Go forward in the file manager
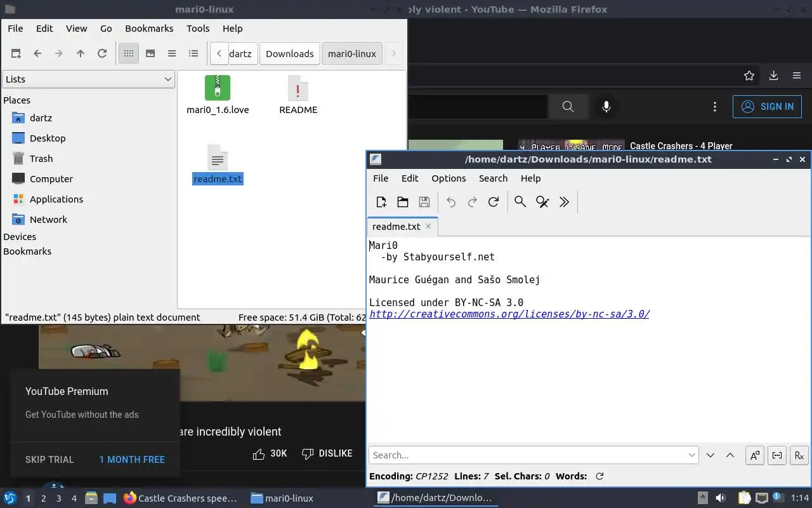This screenshot has height=508, width=812. point(59,53)
